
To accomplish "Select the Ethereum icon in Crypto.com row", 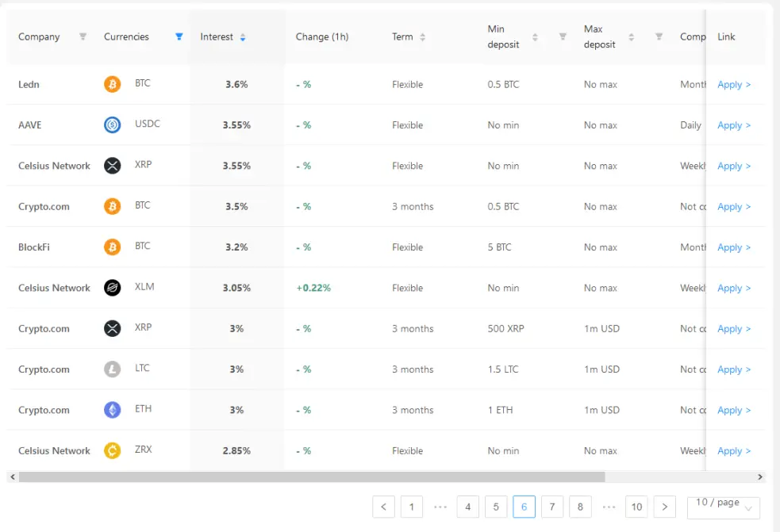I will click(x=113, y=410).
